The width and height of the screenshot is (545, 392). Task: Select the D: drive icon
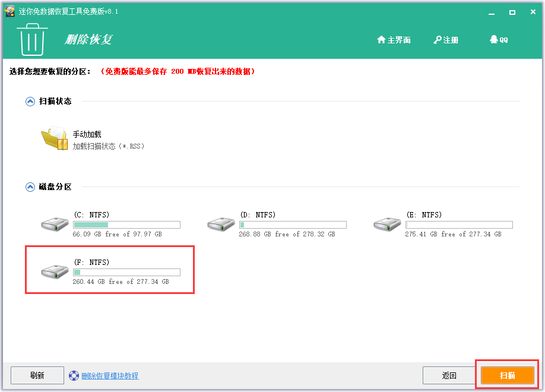(221, 224)
